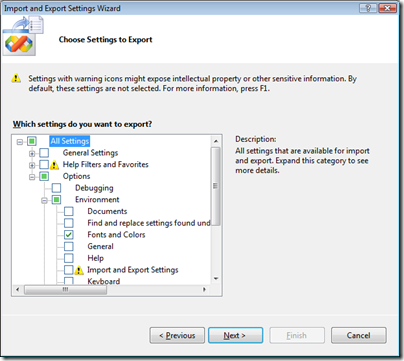Select the Fonts and Colors label
This screenshot has height=361, width=404.
point(116,235)
